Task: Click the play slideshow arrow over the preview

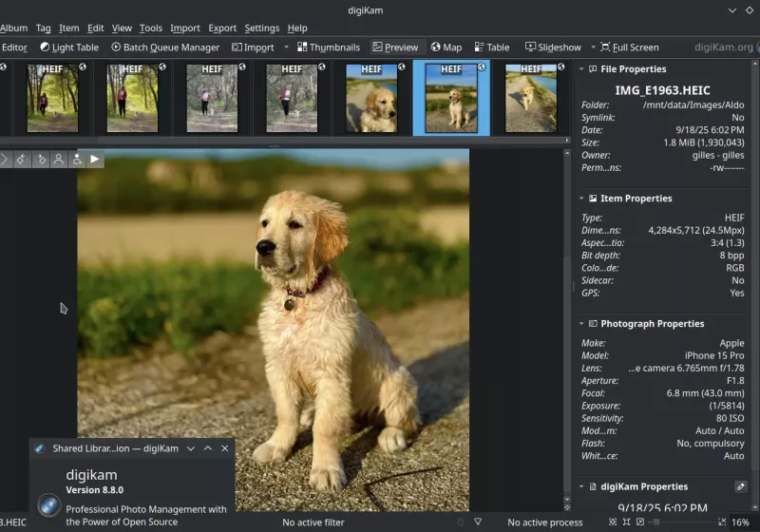Action: tap(95, 160)
